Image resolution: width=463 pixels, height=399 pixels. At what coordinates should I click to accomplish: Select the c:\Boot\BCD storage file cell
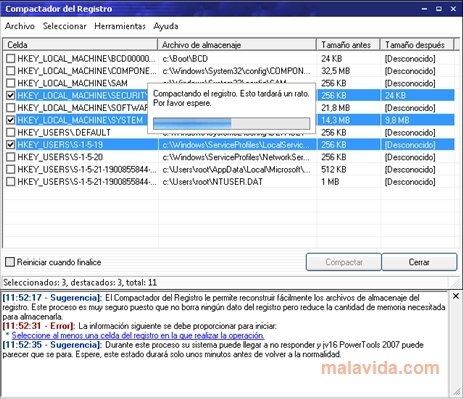pos(185,59)
